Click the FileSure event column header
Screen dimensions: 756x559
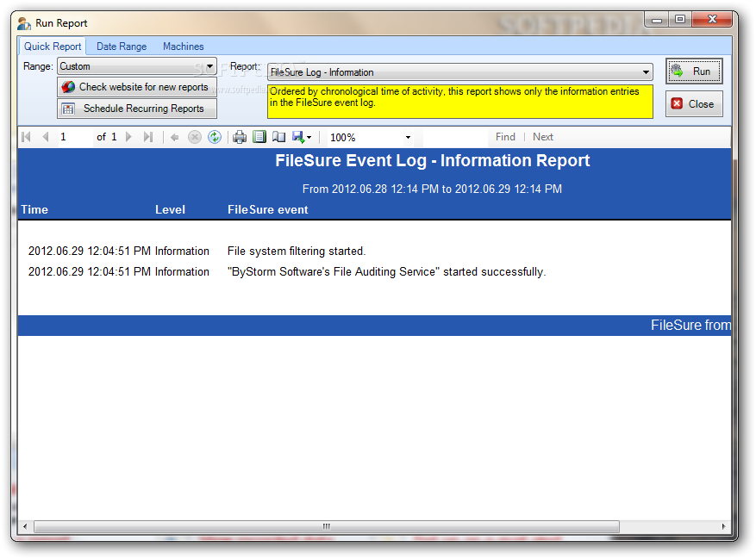click(x=267, y=209)
